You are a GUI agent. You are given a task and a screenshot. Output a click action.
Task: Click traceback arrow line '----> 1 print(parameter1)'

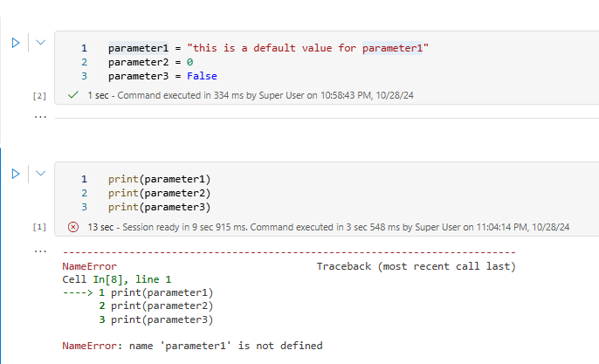point(138,293)
